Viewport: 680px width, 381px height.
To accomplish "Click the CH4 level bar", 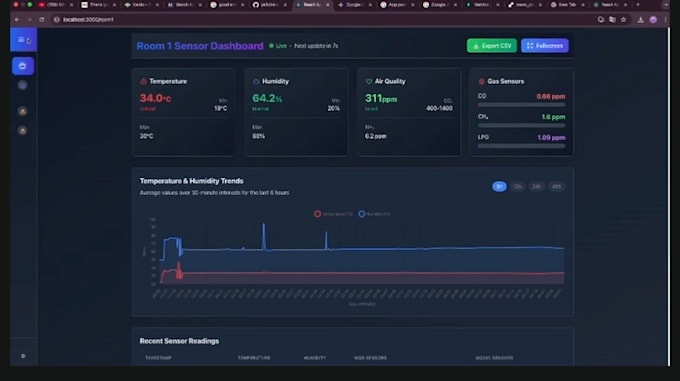I will point(521,125).
